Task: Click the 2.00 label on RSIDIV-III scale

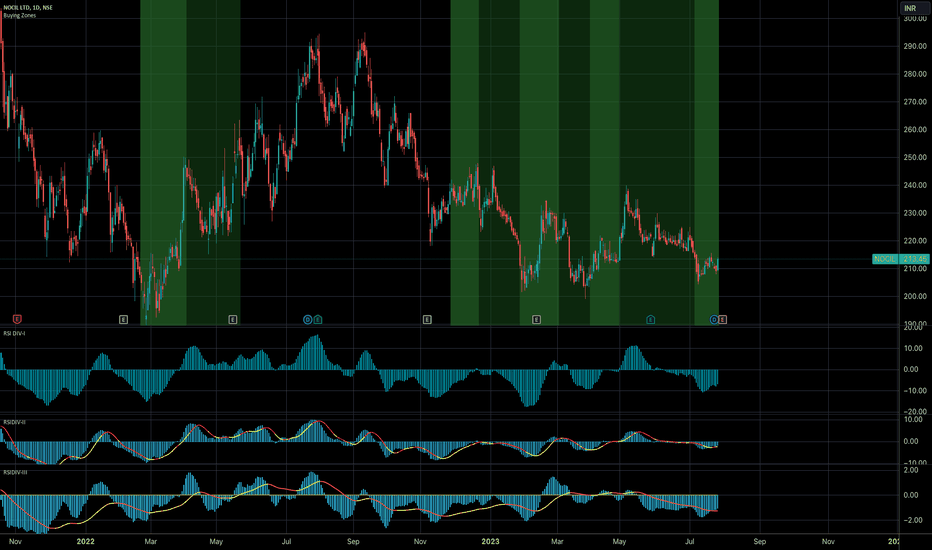Action: [911, 470]
